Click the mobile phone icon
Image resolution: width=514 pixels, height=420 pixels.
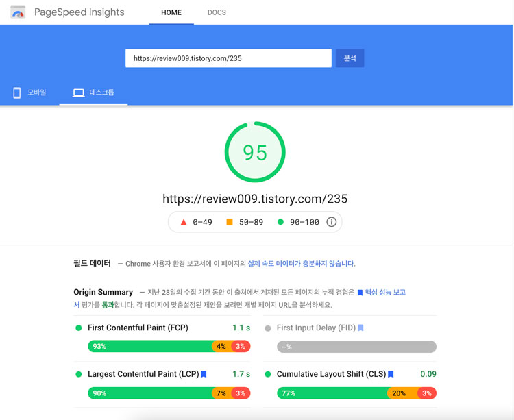point(16,92)
